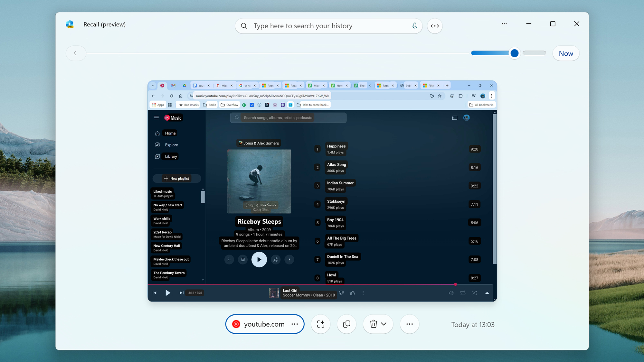
Task: Create a New playlist
Action: click(x=176, y=179)
